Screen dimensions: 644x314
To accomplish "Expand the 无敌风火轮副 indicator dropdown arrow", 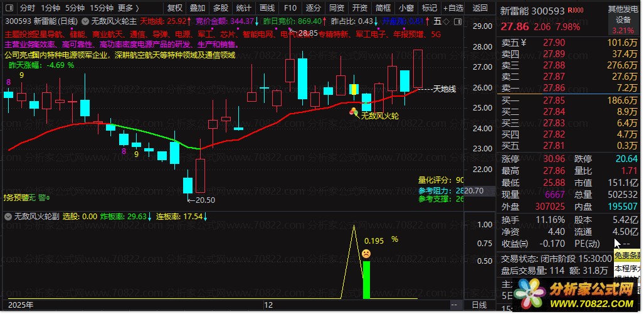I will click(8, 217).
